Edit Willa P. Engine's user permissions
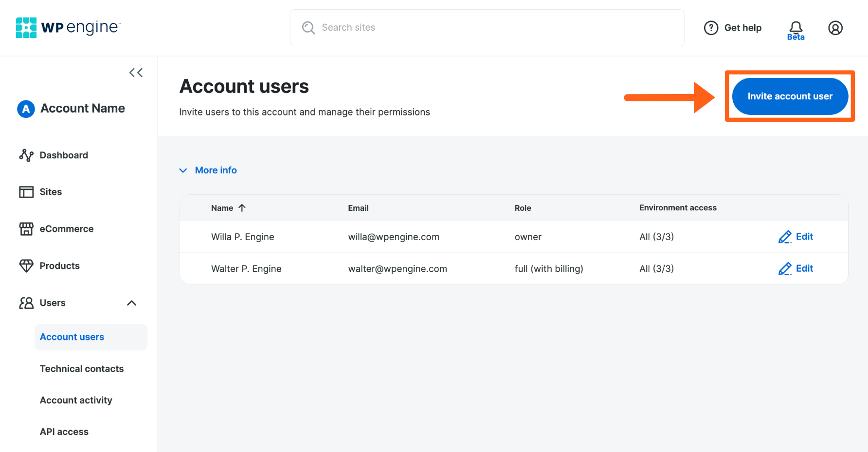 coord(796,237)
